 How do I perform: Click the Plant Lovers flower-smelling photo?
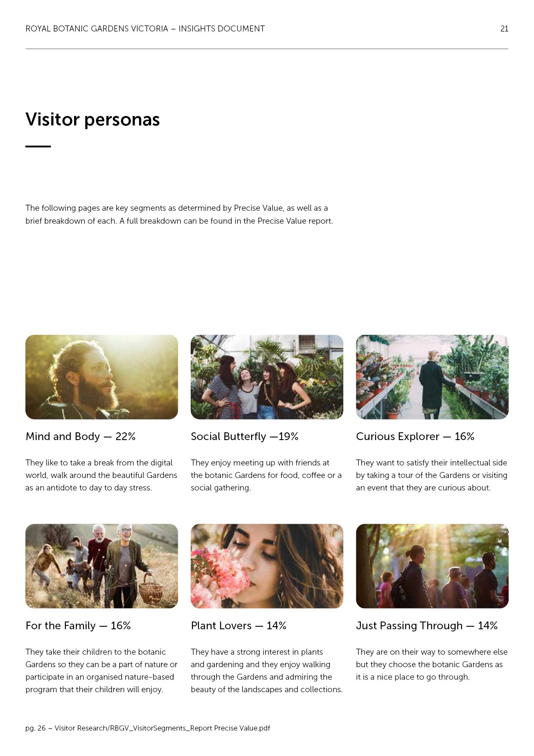[x=267, y=566]
